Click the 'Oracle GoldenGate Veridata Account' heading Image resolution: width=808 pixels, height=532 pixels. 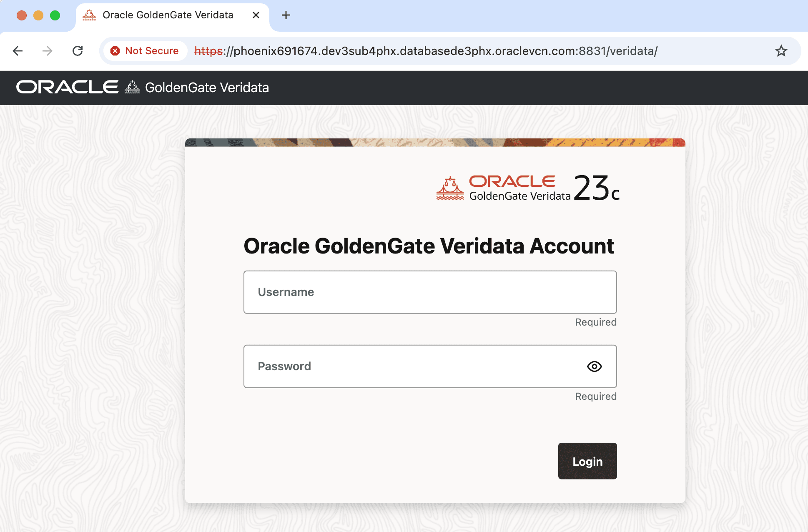point(429,246)
